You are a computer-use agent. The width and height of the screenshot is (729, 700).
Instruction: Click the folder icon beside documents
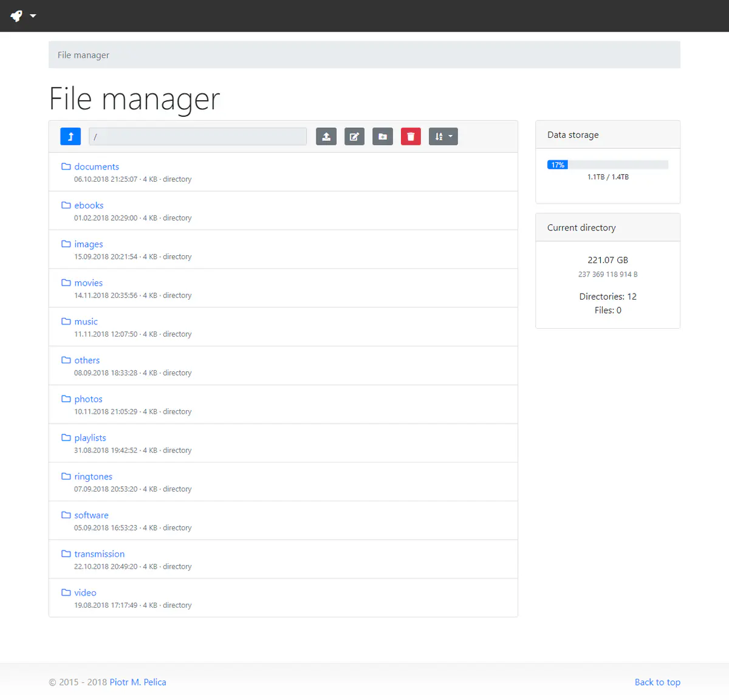coord(66,166)
